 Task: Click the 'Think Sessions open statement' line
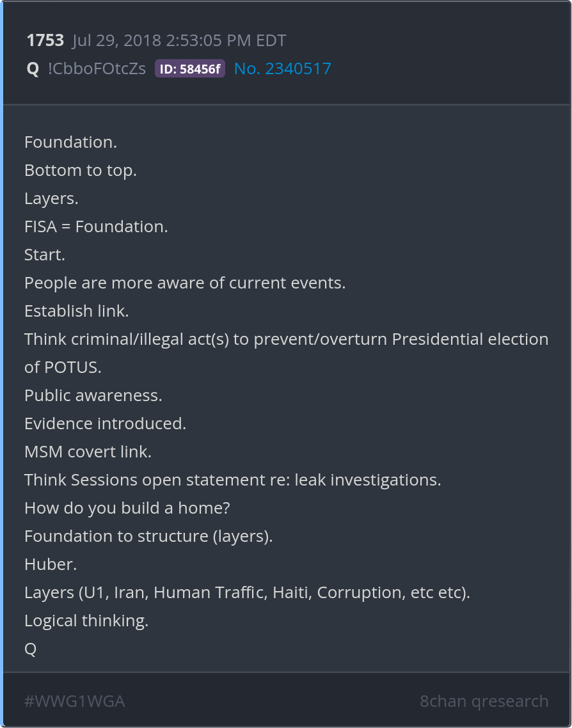[232, 480]
